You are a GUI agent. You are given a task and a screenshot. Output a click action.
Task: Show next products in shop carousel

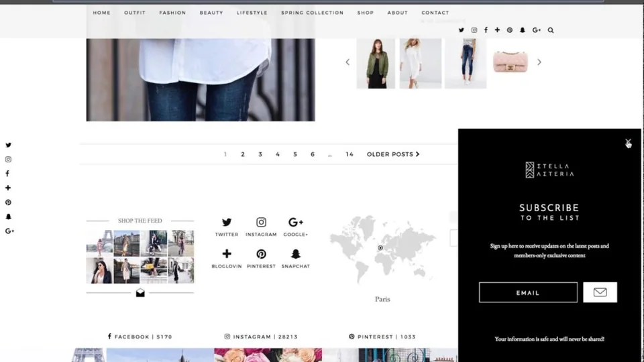coord(539,62)
